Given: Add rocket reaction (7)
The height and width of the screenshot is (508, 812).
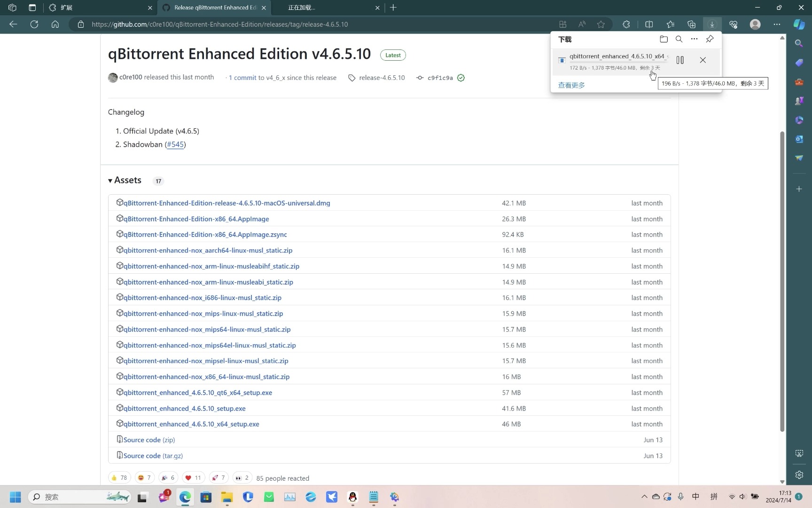Looking at the screenshot, I should pos(219,478).
